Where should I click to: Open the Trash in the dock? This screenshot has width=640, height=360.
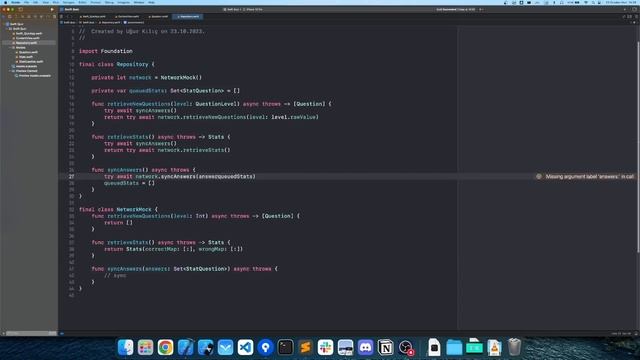coord(515,347)
